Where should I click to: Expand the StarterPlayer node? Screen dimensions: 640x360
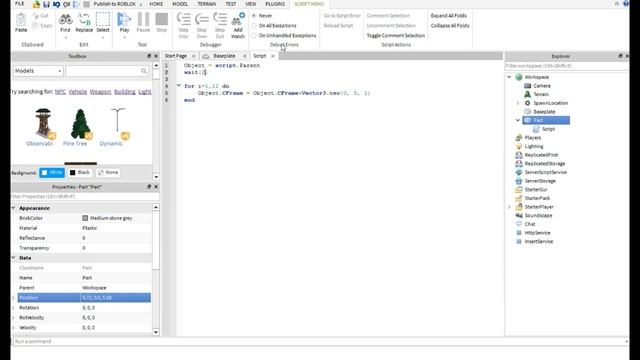[509, 207]
